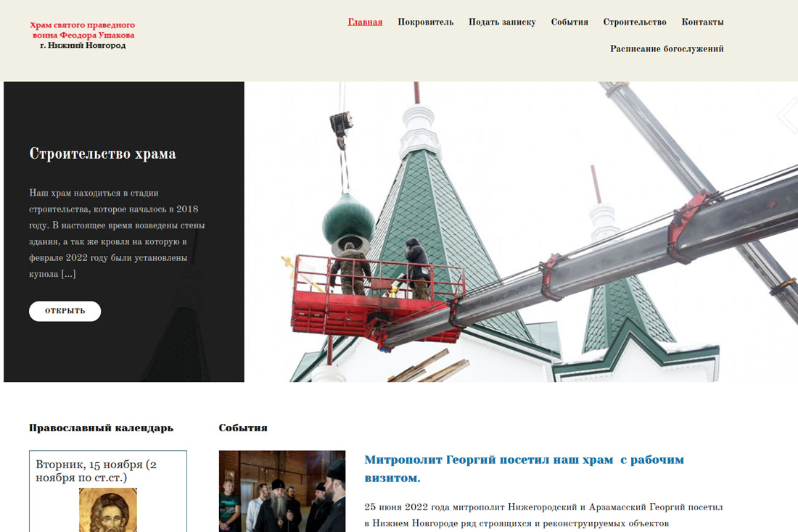Screen dimensions: 798x532
Task: Click the Православный календарь heading
Action: pos(102,428)
